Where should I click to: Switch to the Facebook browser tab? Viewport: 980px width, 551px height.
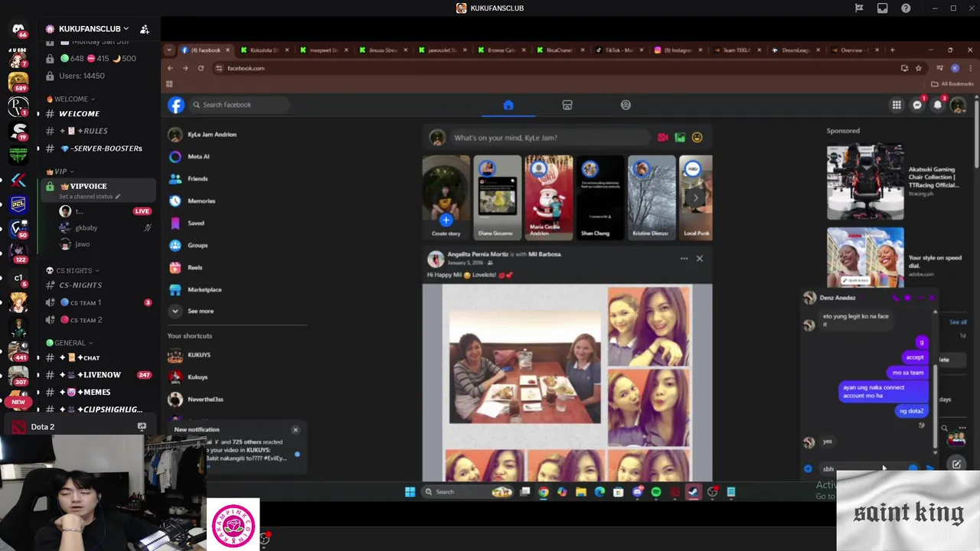coord(205,50)
